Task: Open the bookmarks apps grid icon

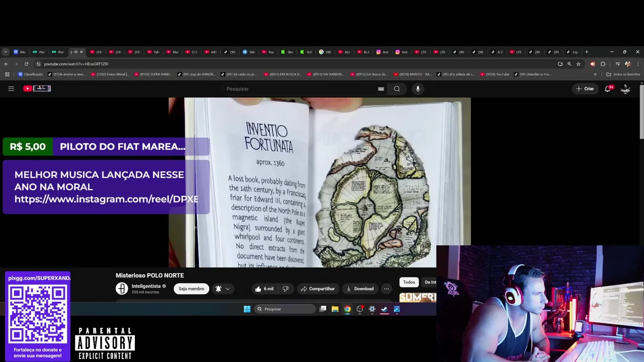Action: pos(7,74)
